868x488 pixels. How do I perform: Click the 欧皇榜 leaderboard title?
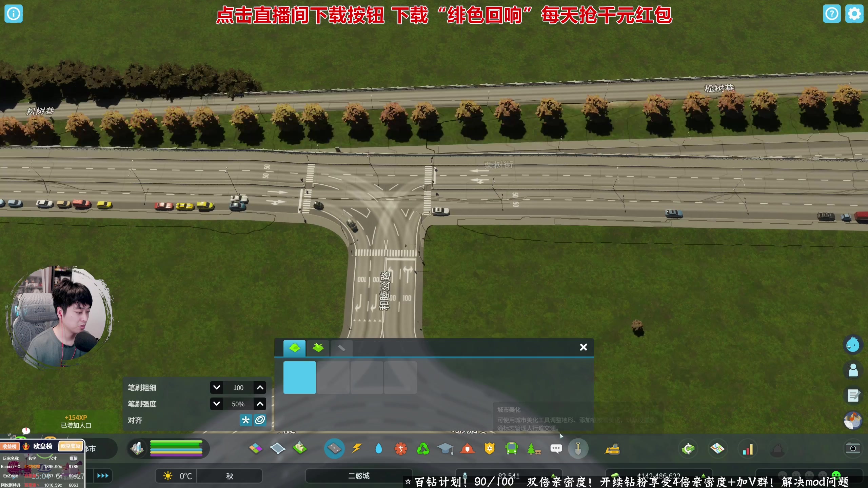click(x=43, y=446)
